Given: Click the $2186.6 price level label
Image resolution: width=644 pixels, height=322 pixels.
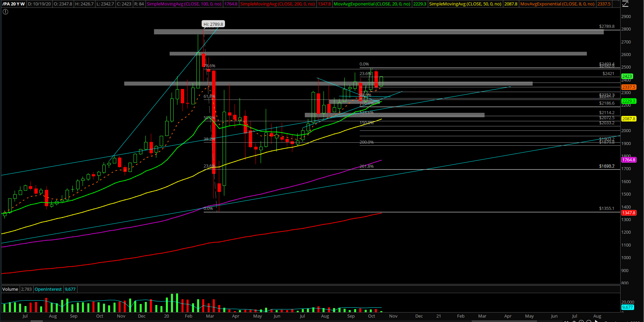Looking at the screenshot, I should [607, 103].
